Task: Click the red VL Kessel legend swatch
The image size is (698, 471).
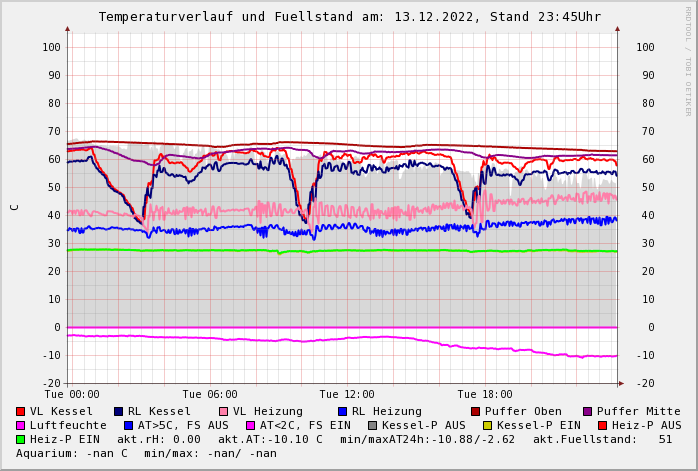Action: point(21,411)
